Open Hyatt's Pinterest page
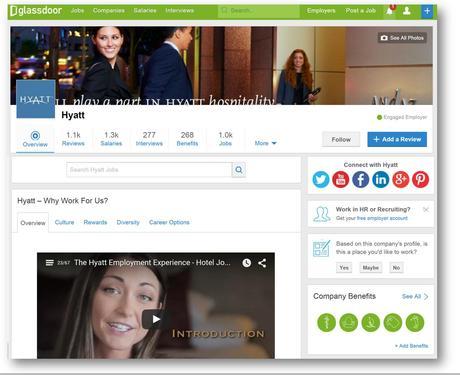The height and width of the screenshot is (375, 460). [x=421, y=179]
